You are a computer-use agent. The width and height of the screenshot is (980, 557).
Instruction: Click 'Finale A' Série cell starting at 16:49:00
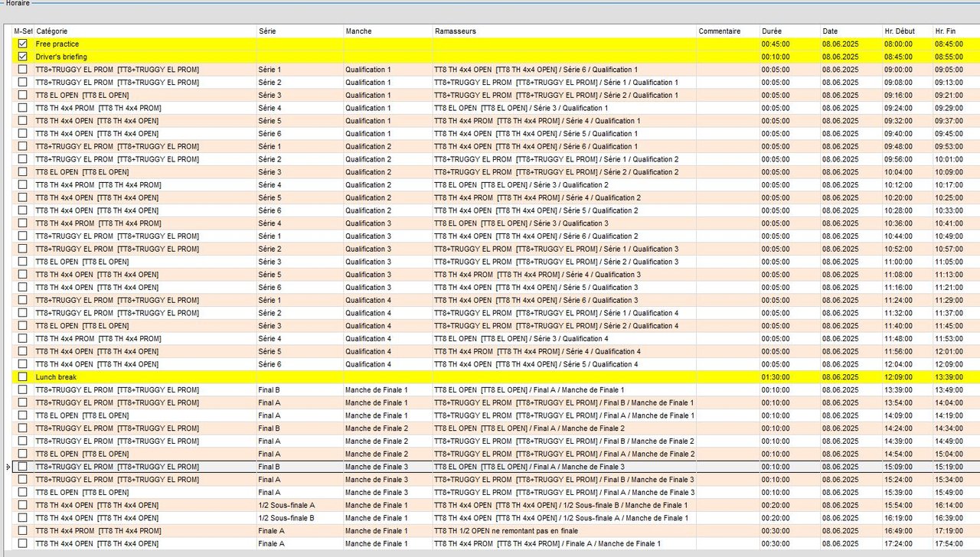click(299, 530)
